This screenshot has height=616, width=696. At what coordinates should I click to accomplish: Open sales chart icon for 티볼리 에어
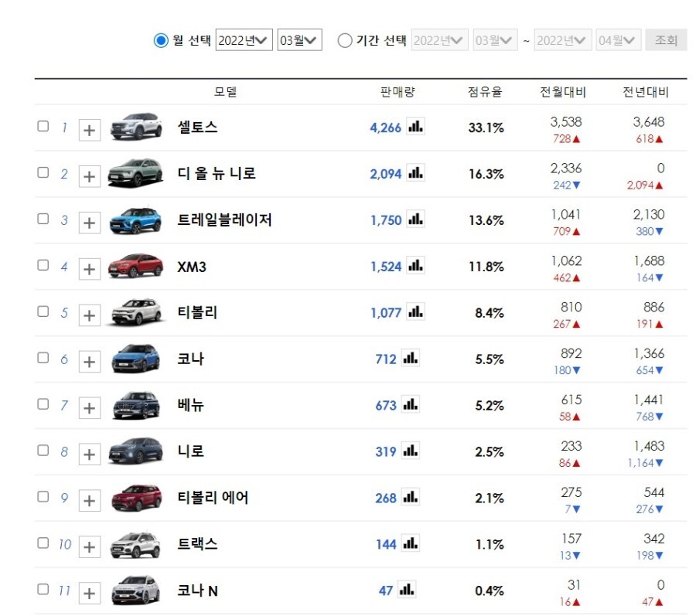(410, 497)
